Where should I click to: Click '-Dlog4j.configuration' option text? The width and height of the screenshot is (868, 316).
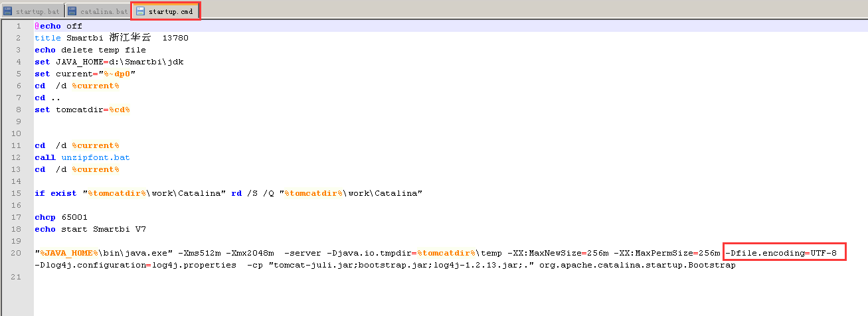90,265
